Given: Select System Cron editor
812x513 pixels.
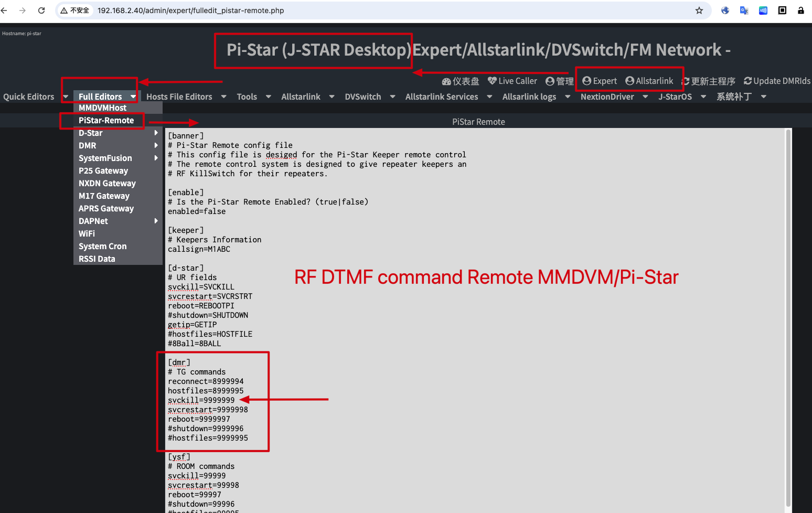Looking at the screenshot, I should [x=118, y=246].
